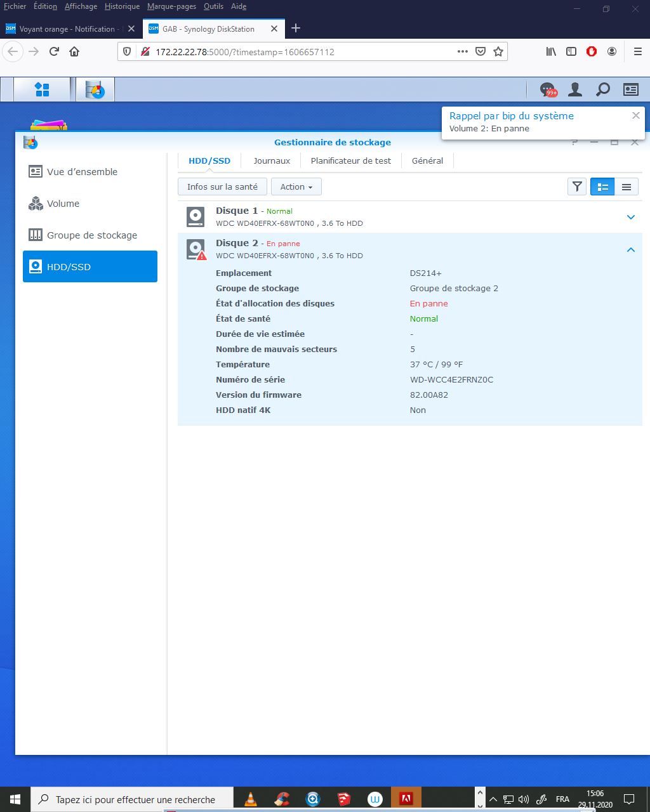Image resolution: width=650 pixels, height=812 pixels.
Task: Click the Windows taskbar search field
Action: pyautogui.click(x=135, y=799)
